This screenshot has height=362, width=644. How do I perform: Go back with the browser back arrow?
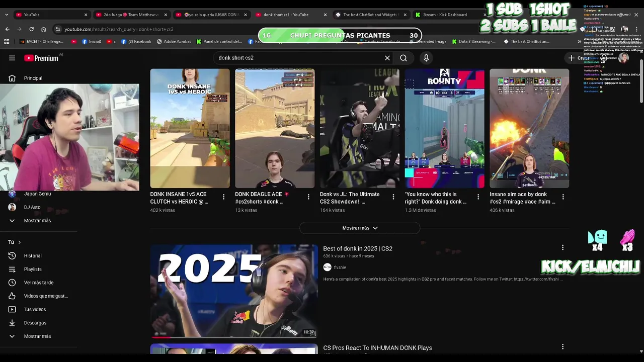pos(7,29)
